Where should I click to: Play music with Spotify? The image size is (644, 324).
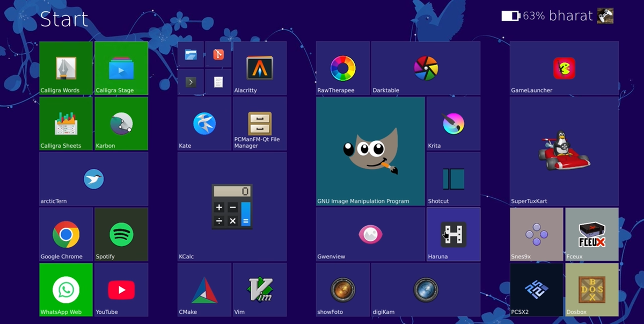(121, 234)
